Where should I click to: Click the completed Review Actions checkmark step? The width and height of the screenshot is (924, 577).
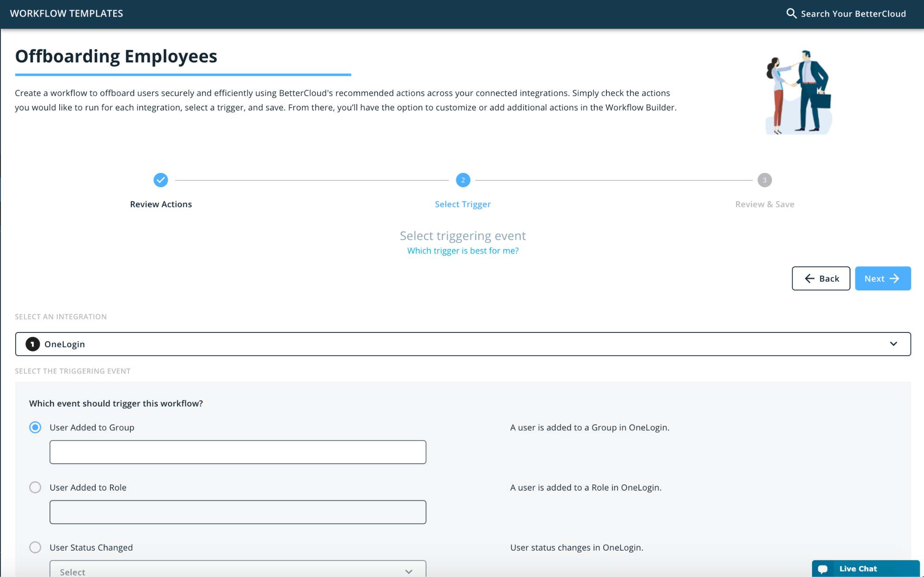tap(160, 180)
